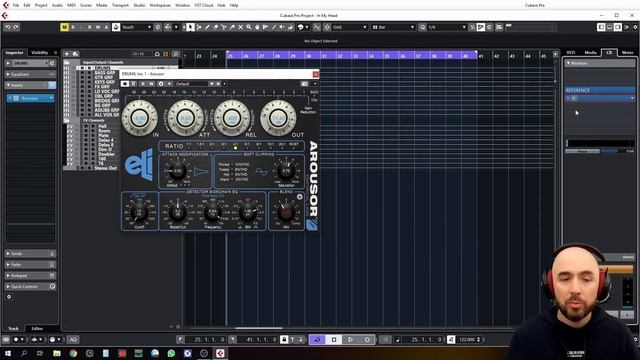Open File Explorer from the taskbar

click(x=57, y=353)
